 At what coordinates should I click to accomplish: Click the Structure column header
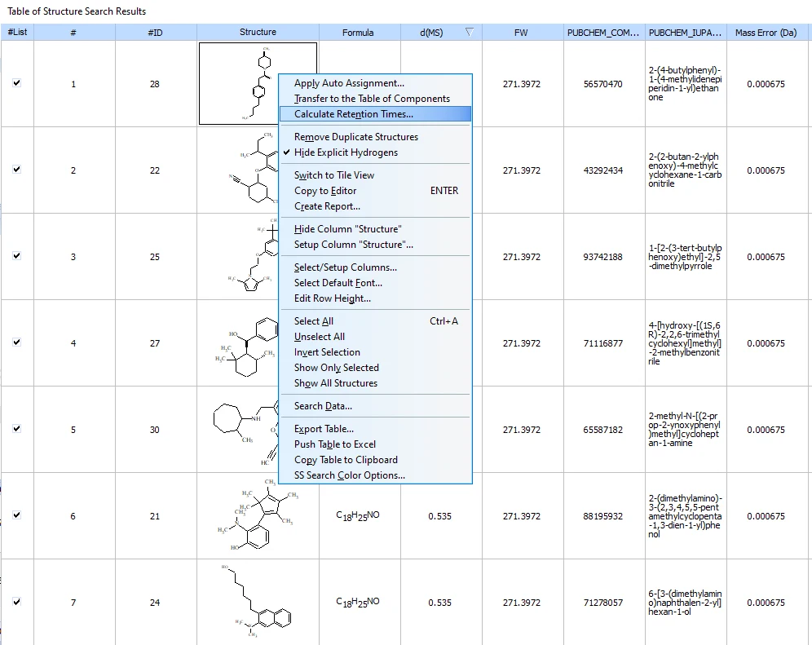[258, 32]
